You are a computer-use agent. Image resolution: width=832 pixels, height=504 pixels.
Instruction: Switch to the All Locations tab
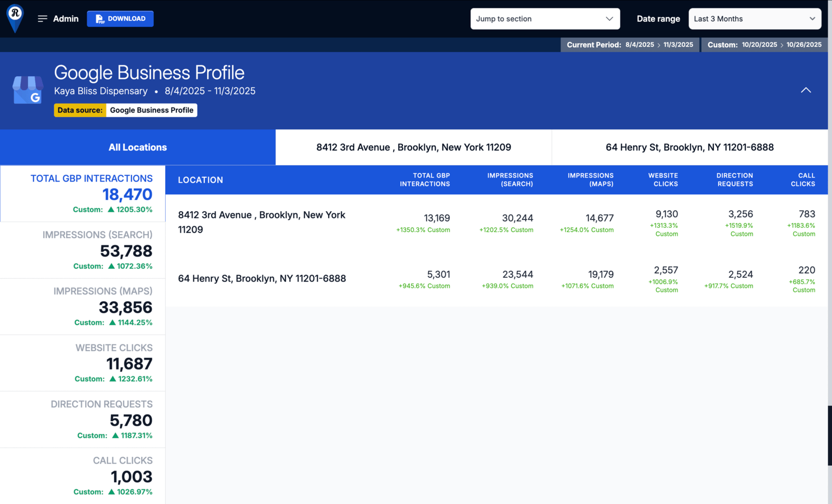click(x=138, y=147)
